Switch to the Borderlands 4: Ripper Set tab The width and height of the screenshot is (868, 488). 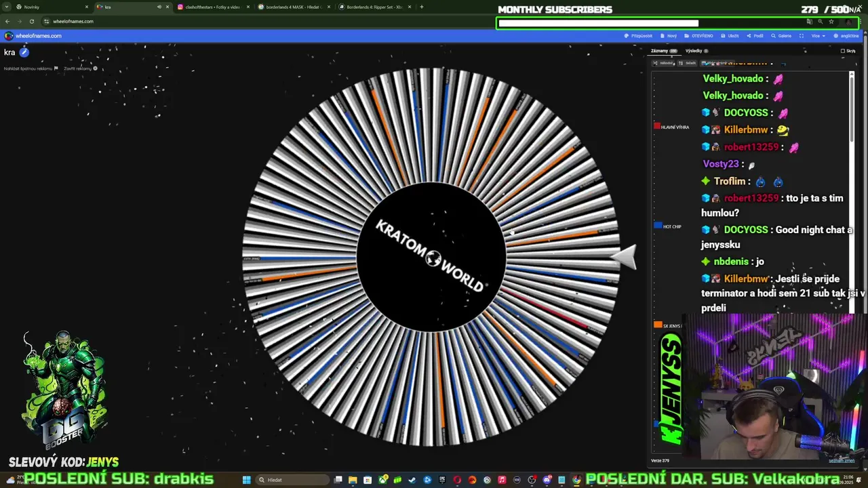[374, 7]
